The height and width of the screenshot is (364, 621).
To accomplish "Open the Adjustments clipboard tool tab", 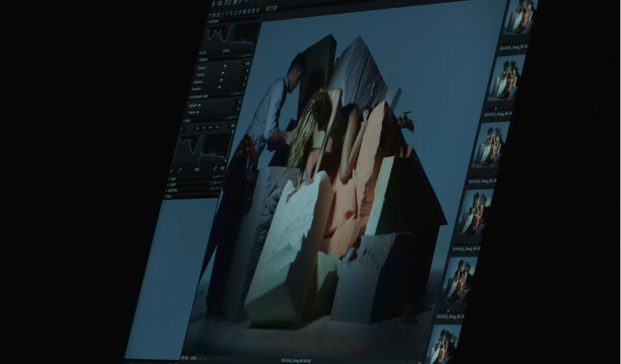I will pyautogui.click(x=244, y=12).
